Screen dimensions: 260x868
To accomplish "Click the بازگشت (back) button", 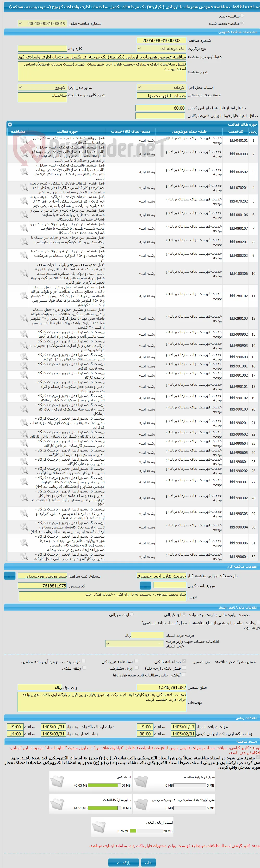I will point(123,862).
